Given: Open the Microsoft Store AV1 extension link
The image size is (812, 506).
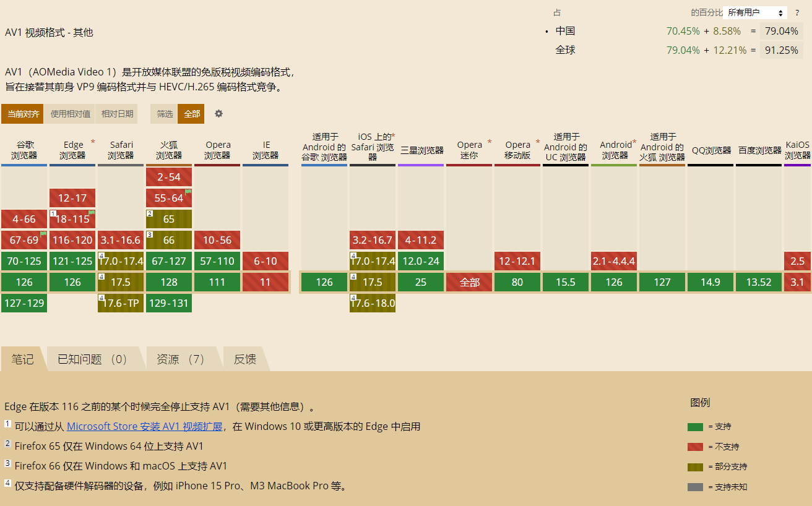Looking at the screenshot, I should click(144, 426).
